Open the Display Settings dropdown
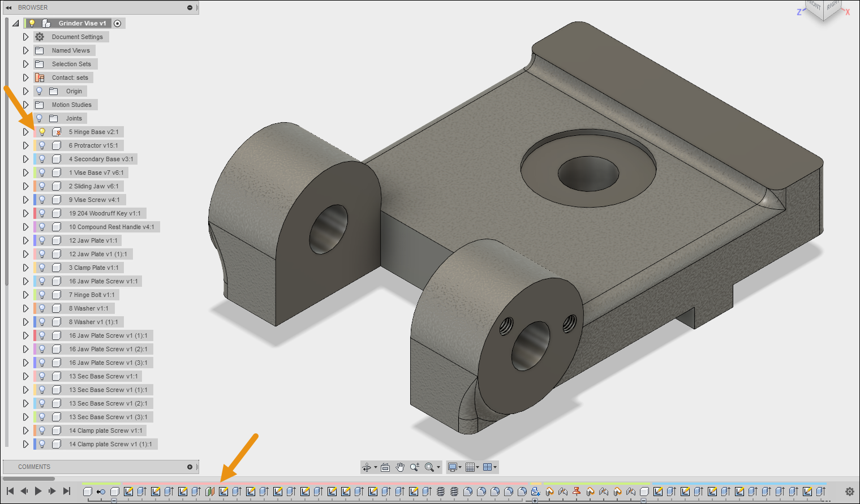The image size is (860, 504). [x=454, y=467]
